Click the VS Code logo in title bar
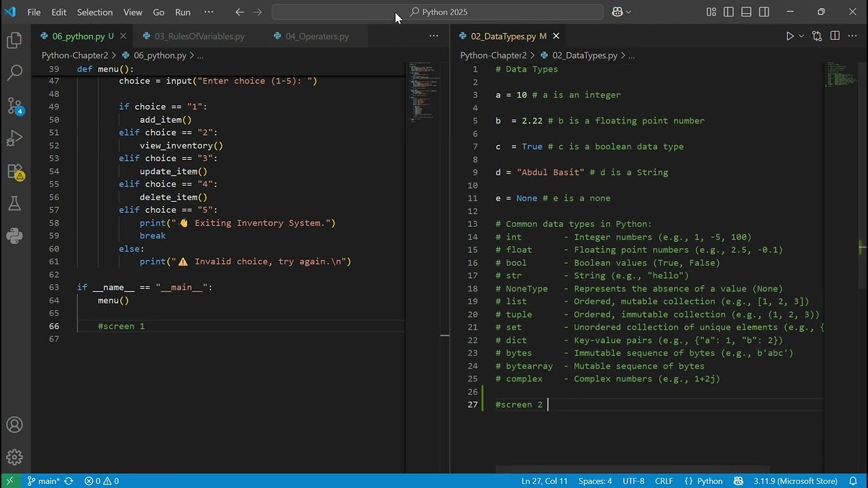The image size is (868, 488). [x=10, y=12]
